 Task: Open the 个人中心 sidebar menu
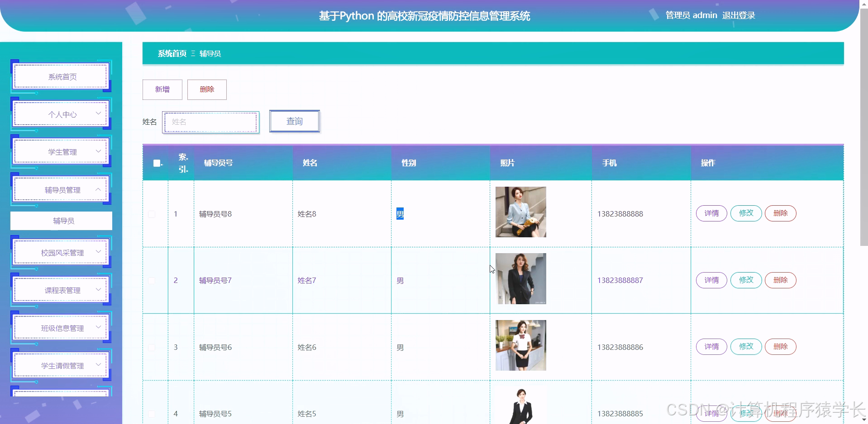click(x=61, y=114)
